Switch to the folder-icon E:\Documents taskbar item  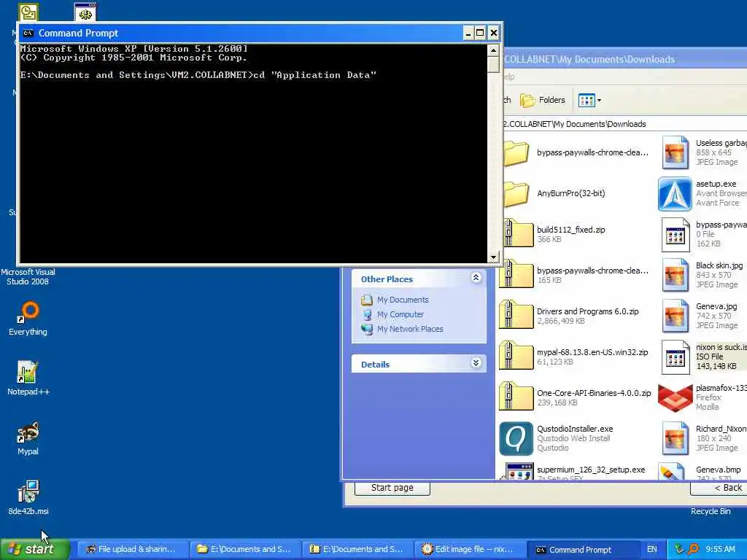point(244,549)
